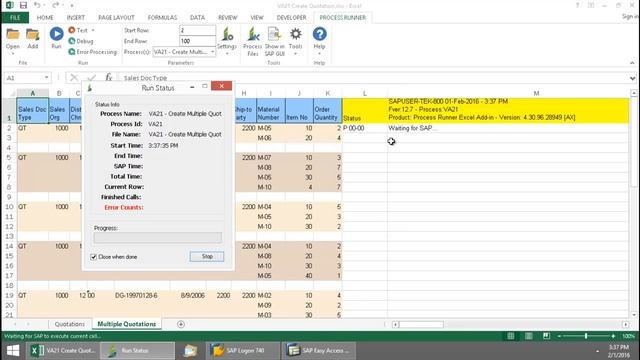Redo action in quick access toolbar
640x360 pixels.
point(56,5)
